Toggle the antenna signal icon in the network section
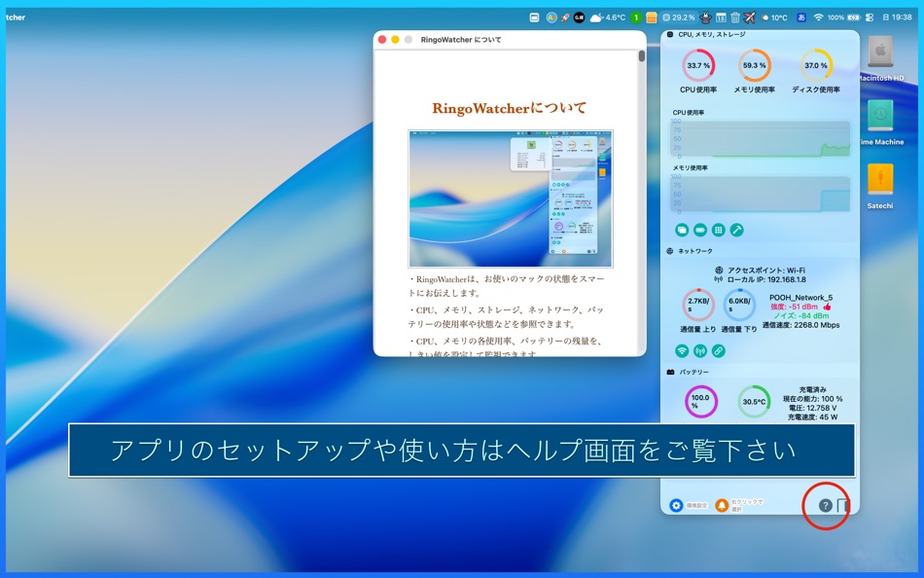Image resolution: width=924 pixels, height=578 pixels. point(699,350)
